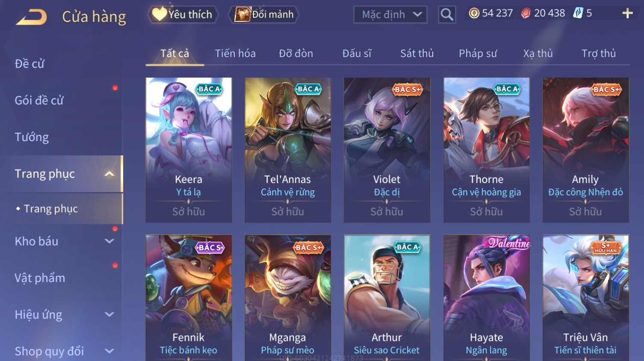
Task: Open Violet Đặc dị skin card
Action: pyautogui.click(x=387, y=150)
